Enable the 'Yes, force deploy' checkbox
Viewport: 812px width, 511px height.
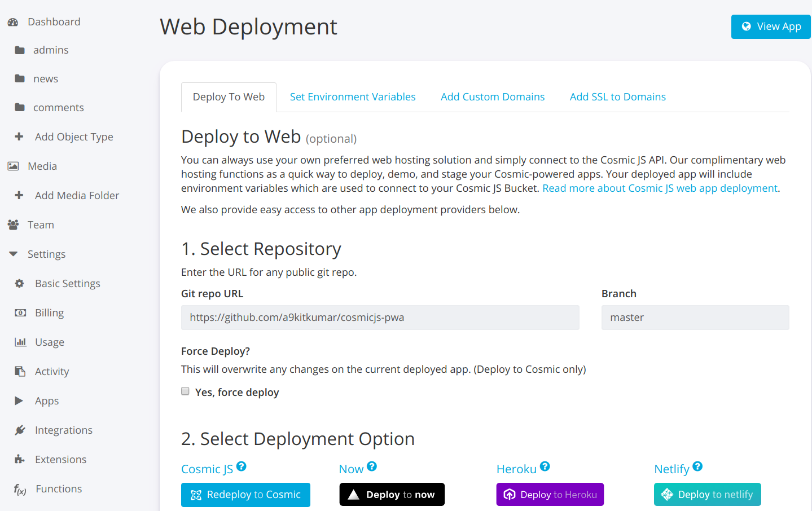click(185, 391)
